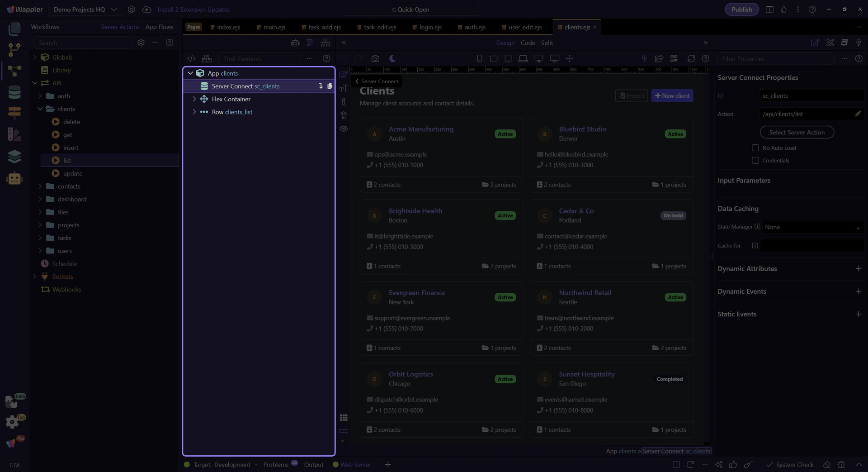The image size is (868, 472).
Task: Switch to the login.ejs tab
Action: (430, 27)
